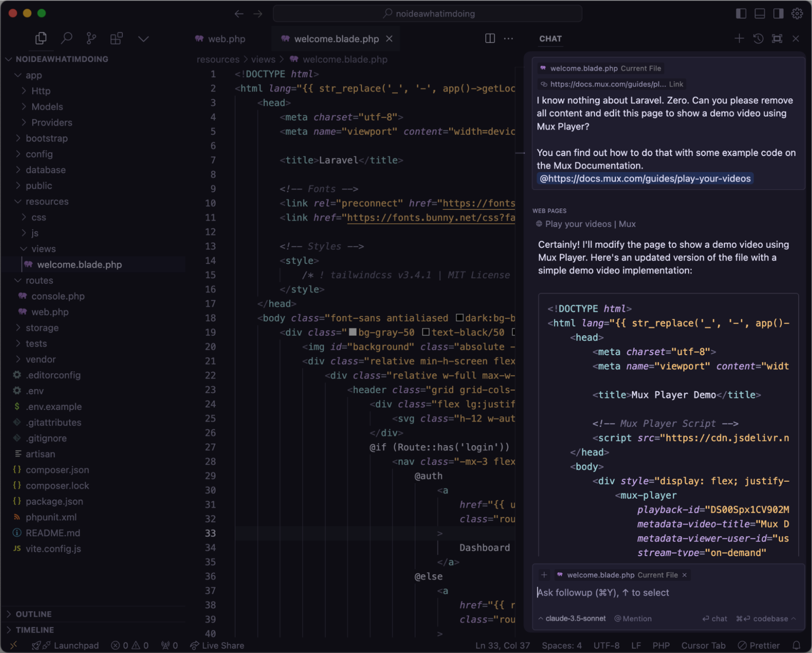Toggle the bottom panel layout icon
Viewport: 812px width, 653px height.
point(760,14)
